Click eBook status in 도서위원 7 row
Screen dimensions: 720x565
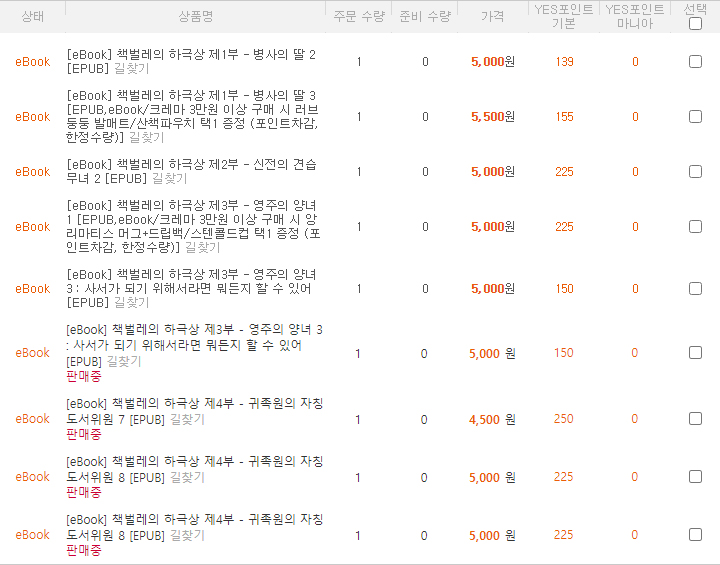pos(33,419)
